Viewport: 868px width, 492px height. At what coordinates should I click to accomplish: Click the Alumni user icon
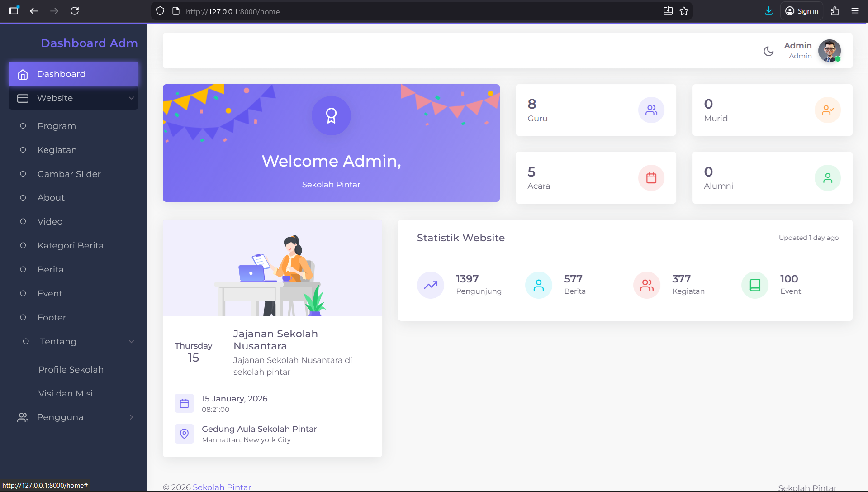point(828,178)
